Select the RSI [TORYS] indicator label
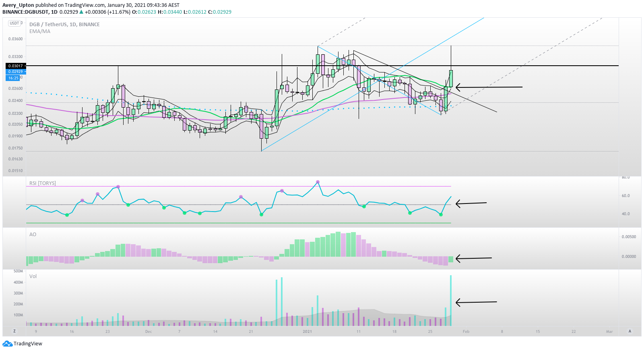644x351 pixels. [43, 183]
